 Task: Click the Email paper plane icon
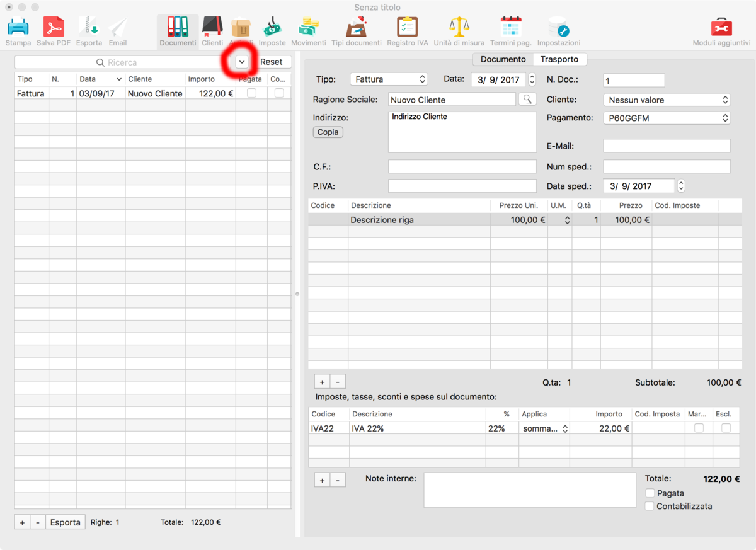pyautogui.click(x=118, y=28)
